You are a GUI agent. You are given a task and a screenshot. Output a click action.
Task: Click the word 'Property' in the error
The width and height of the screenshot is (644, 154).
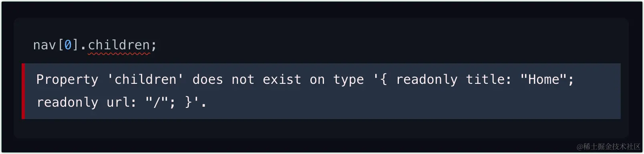tap(67, 79)
